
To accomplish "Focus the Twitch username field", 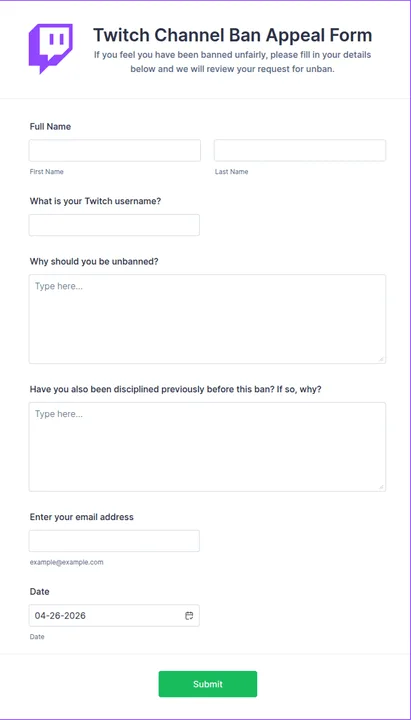I will pyautogui.click(x=114, y=225).
